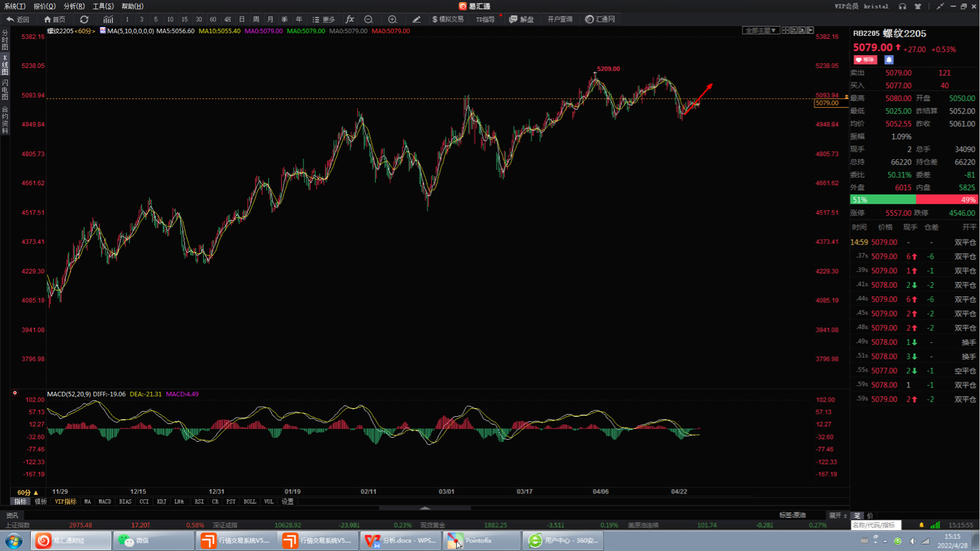Switch to the VIP指标 tab
The height and width of the screenshot is (551, 980).
coord(65,501)
